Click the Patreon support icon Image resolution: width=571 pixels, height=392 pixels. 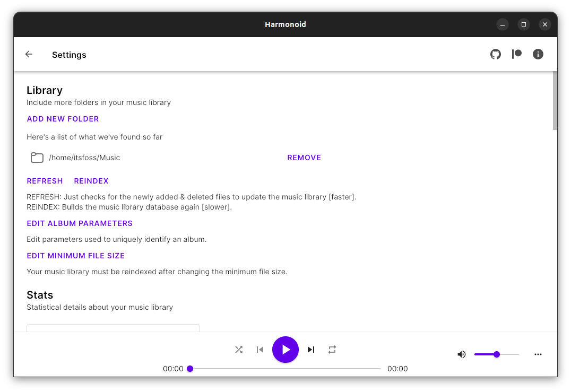(517, 54)
